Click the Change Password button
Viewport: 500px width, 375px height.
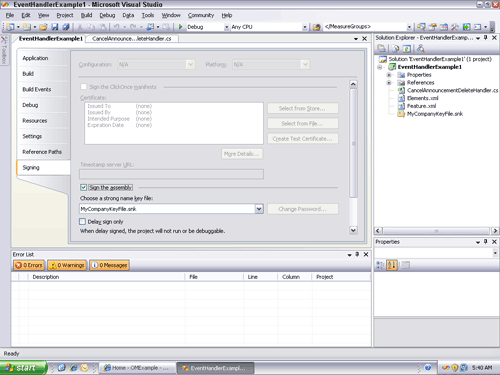coord(303,209)
